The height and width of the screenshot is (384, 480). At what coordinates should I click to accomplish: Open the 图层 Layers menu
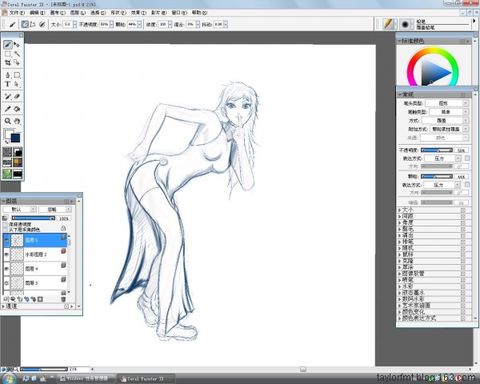tap(78, 12)
